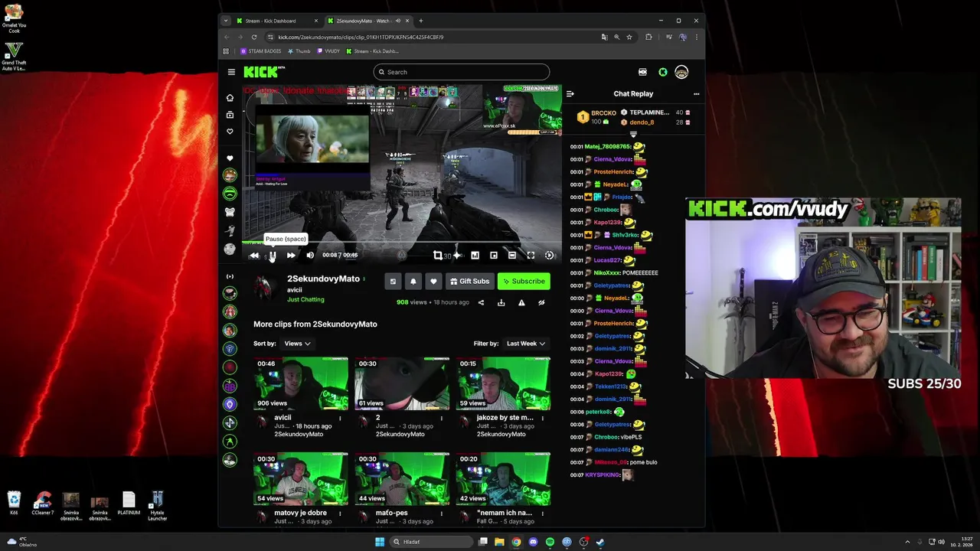This screenshot has width=980, height=551.
Task: Focus the Kick Search field
Action: click(462, 72)
